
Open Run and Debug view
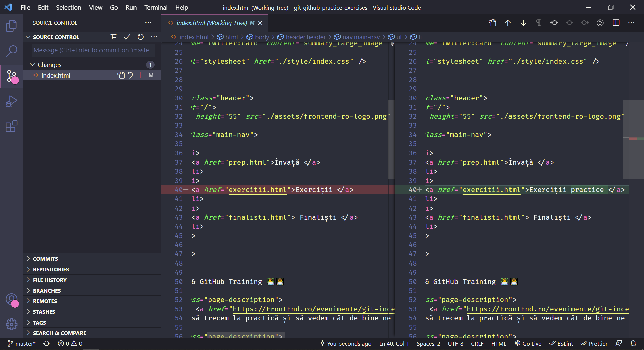[11, 101]
